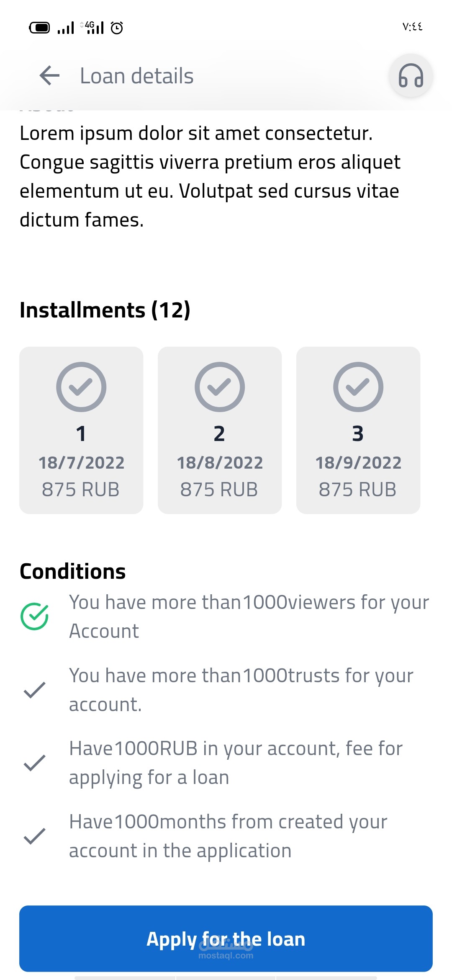Viewport: 452px width, 980px height.
Task: Tap checkmark circle on installment 1
Action: pyautogui.click(x=81, y=387)
